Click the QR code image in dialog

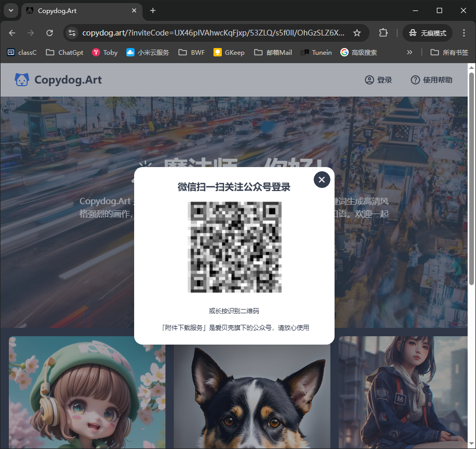pyautogui.click(x=235, y=247)
